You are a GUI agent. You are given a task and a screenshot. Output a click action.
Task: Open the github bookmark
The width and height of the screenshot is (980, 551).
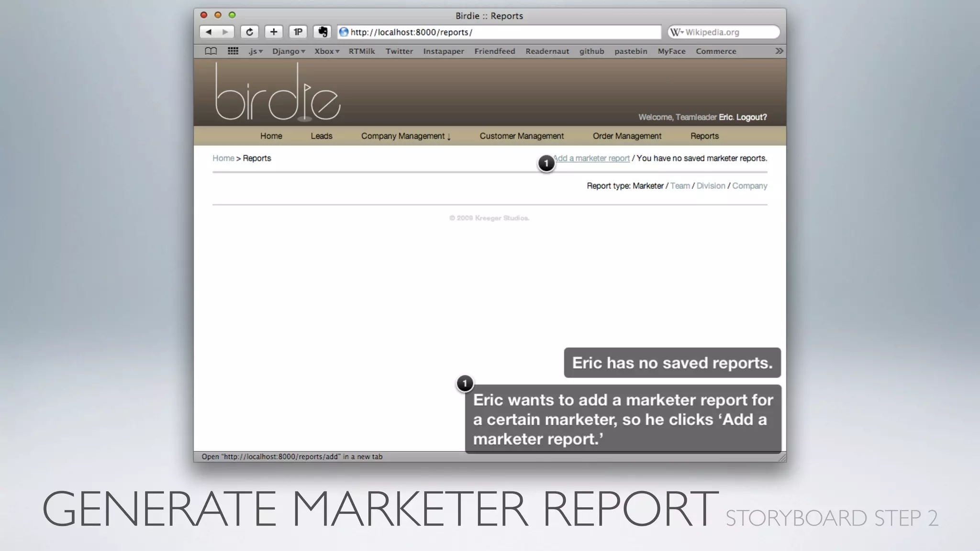tap(592, 51)
